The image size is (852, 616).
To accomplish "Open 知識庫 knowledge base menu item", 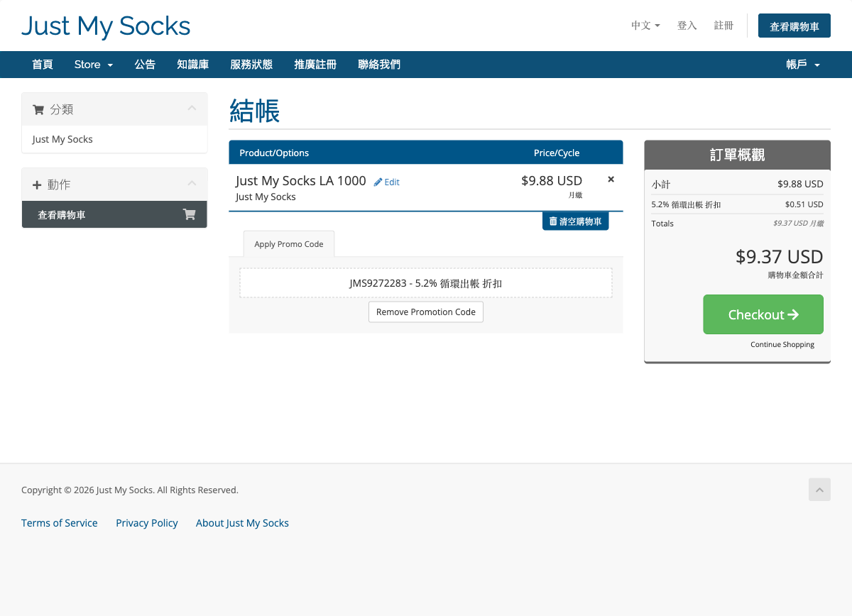I will click(x=193, y=65).
